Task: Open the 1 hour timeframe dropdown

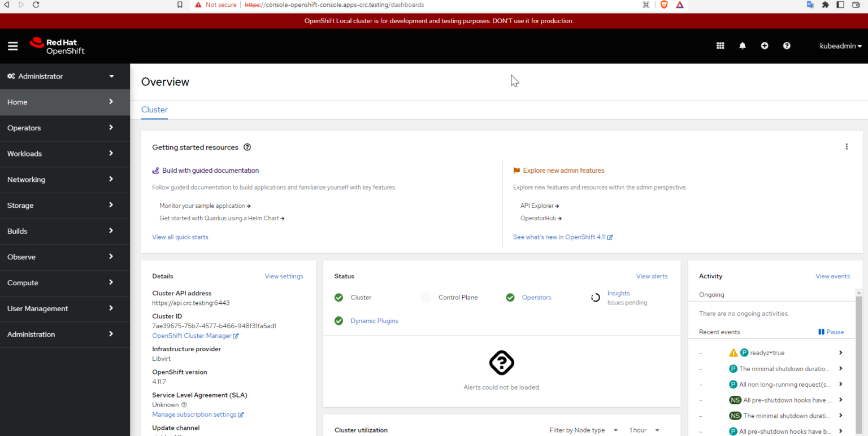Action: point(644,430)
